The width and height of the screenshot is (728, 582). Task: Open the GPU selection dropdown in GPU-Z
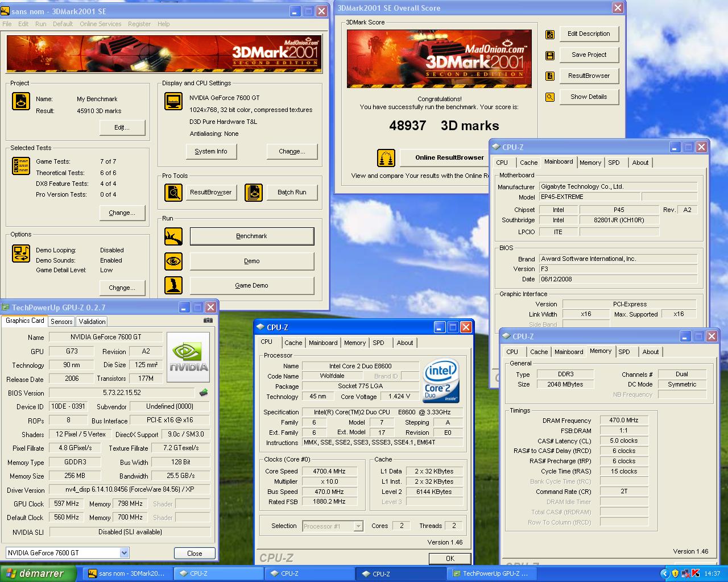click(x=124, y=552)
